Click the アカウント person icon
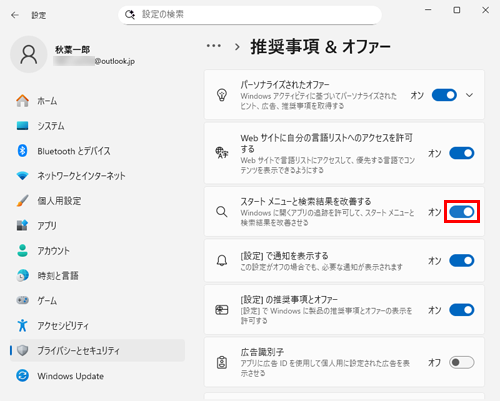The height and width of the screenshot is (401, 500). pos(22,251)
